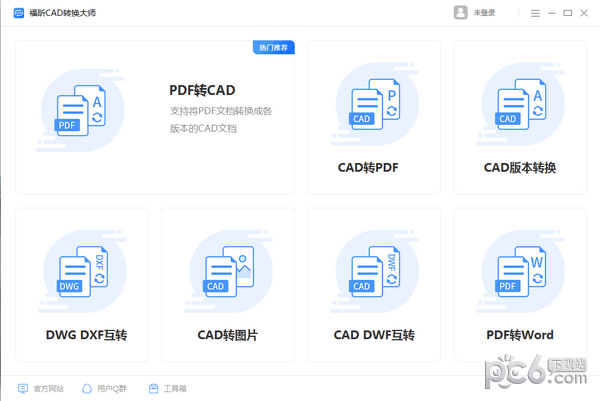600x401 pixels.
Task: Click the 用户Q群 icon
Action: (87, 389)
